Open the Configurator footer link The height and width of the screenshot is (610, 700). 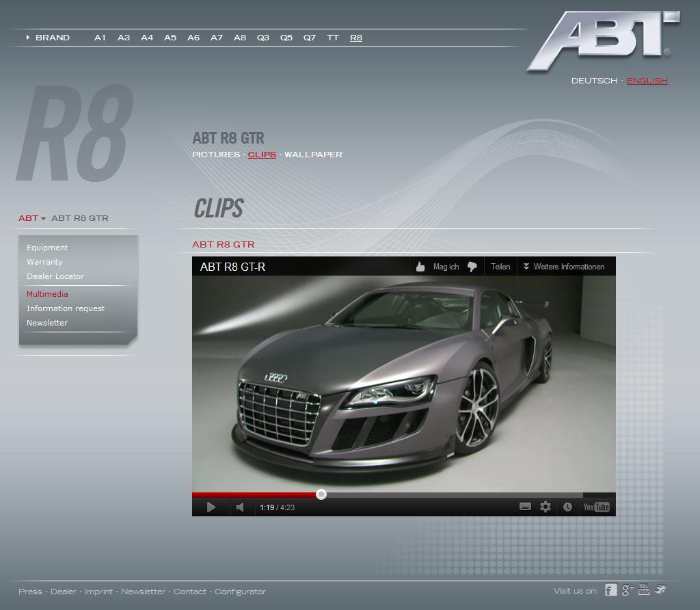[x=240, y=592]
